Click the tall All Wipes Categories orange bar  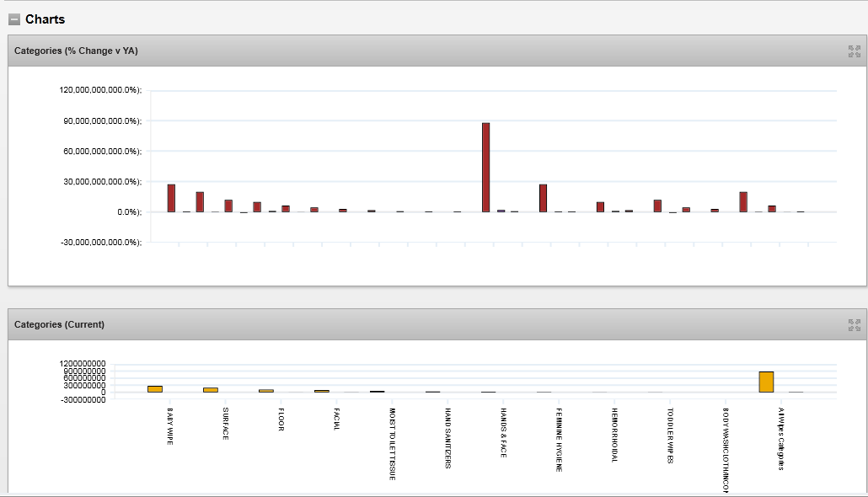tap(766, 382)
